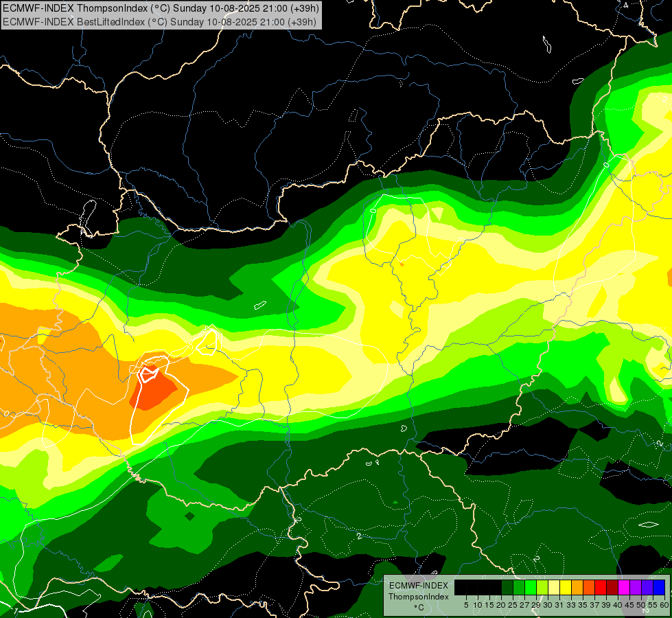Select the yellow-green 29–30 legend swatch
Viewport: 672px width, 618px height.
(542, 587)
